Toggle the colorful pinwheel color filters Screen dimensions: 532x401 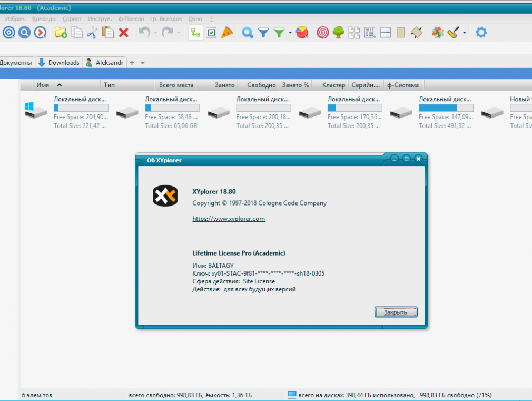tap(437, 33)
